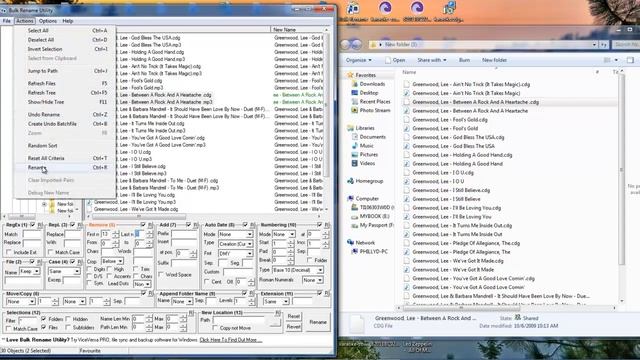
Task: Open fourth desktop shortcut with gear icon
Action: (449, 8)
